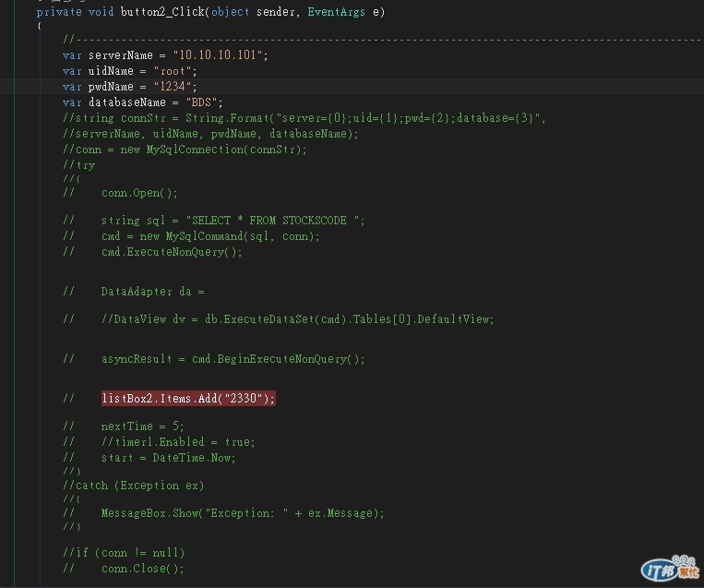
Task: Click the asyncResult BeginExecuteNonQuery line
Action: coord(214,359)
